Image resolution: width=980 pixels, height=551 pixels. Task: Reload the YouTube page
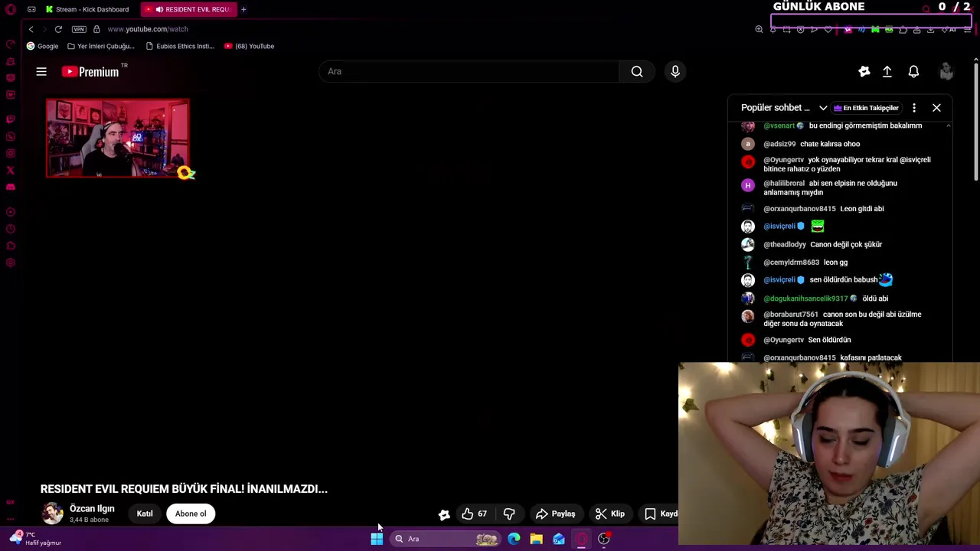coord(58,29)
